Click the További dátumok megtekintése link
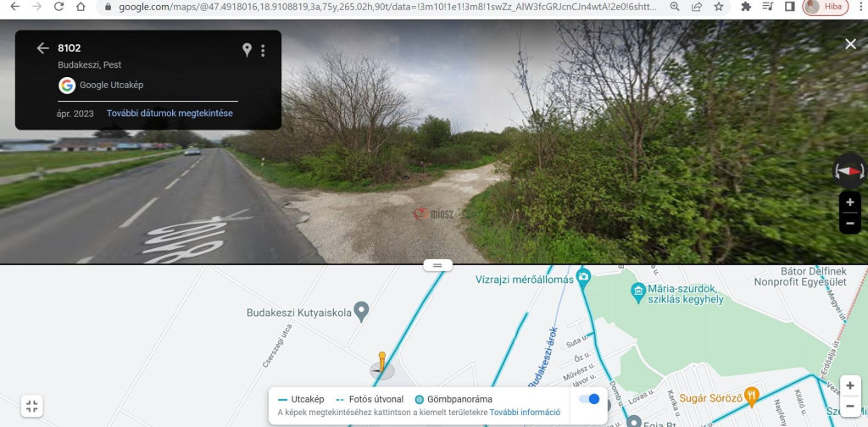This screenshot has width=868, height=427. click(170, 114)
